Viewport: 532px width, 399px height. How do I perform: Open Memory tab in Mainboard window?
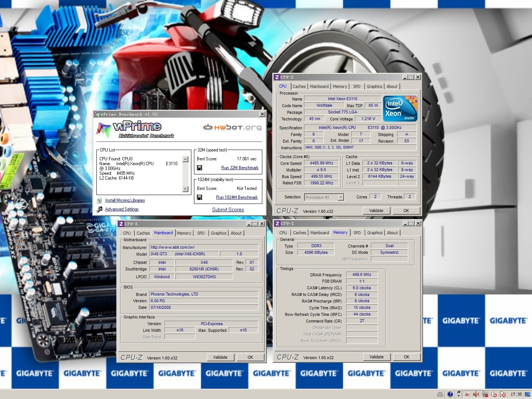[x=184, y=233]
